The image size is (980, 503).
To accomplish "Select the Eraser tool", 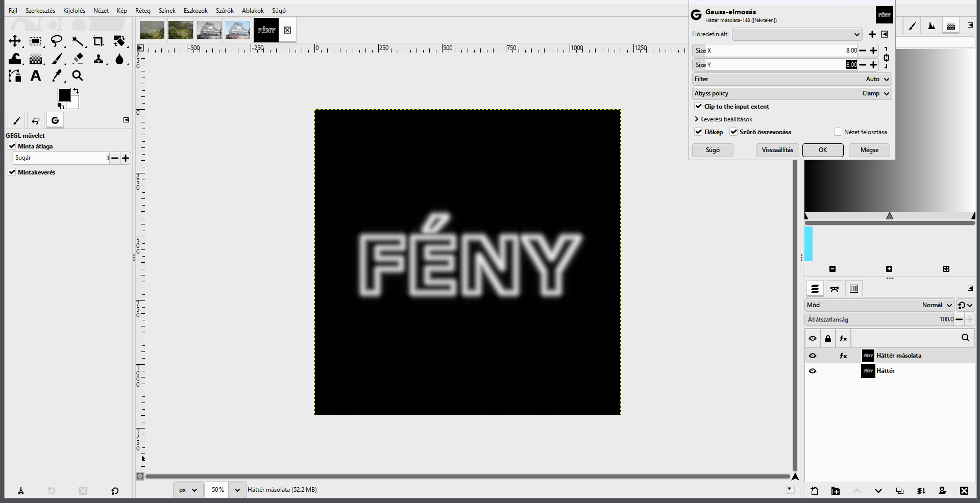I will point(78,59).
